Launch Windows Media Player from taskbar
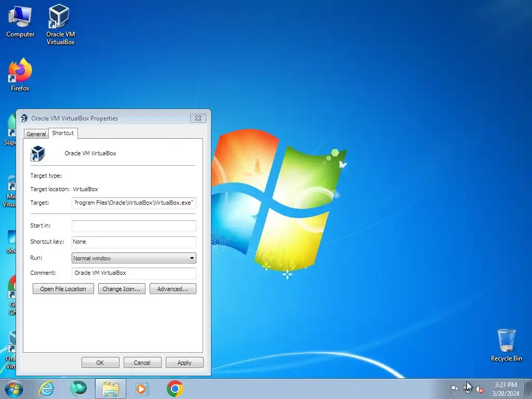This screenshot has width=532, height=399. pos(142,389)
